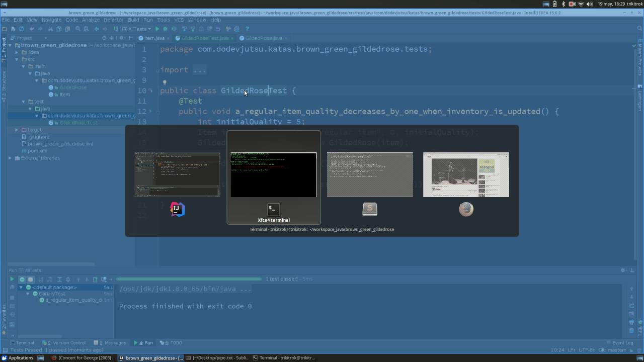Image resolution: width=644 pixels, height=362 pixels.
Task: Open the Terminal tool window tab
Action: tap(22, 343)
